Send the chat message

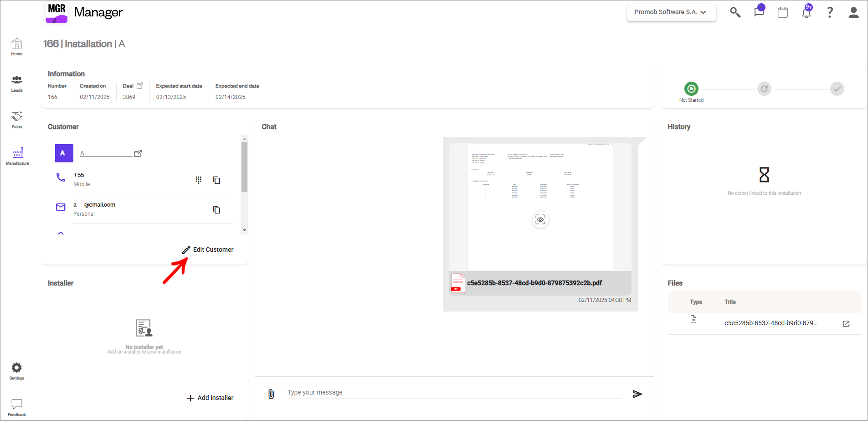pos(637,394)
